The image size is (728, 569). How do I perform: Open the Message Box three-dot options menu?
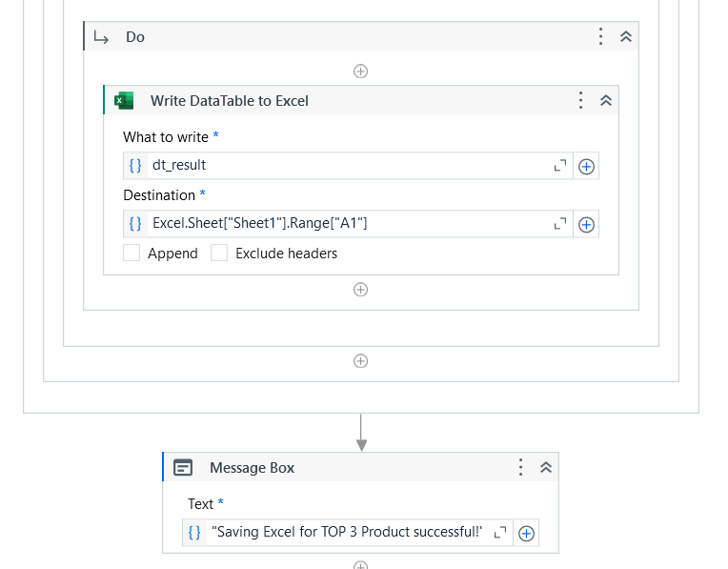(521, 467)
